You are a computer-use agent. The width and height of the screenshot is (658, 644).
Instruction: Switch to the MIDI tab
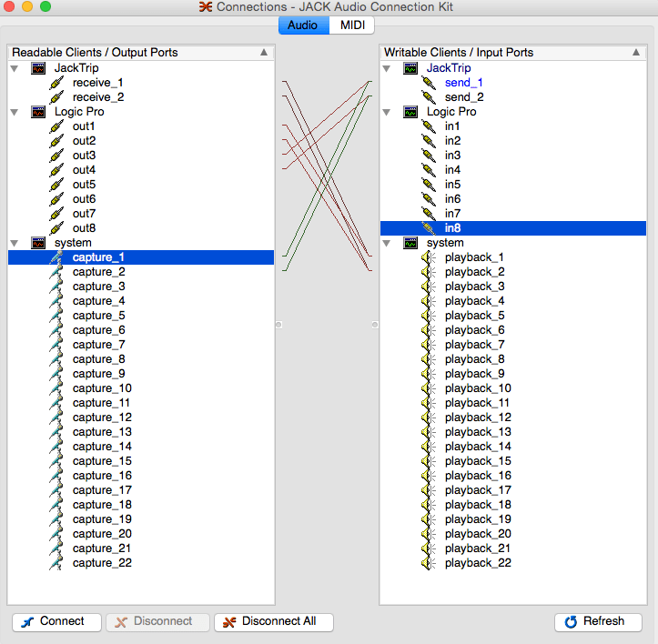click(352, 25)
